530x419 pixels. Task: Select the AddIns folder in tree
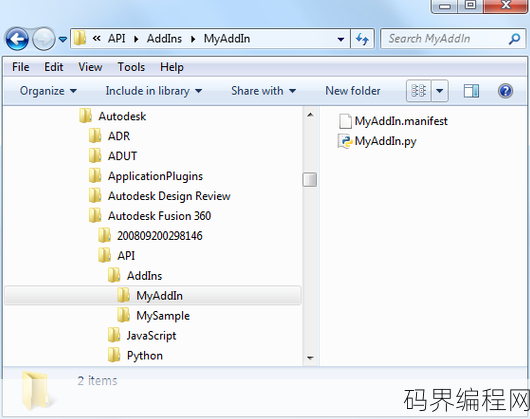point(144,276)
